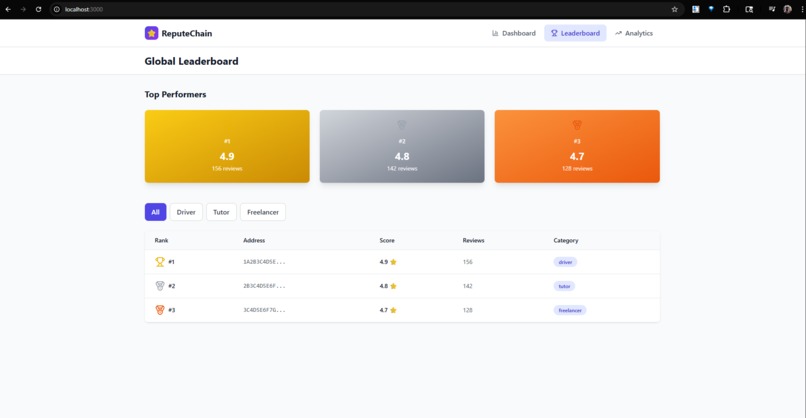Click the bronze medal icon in row #3
This screenshot has height=418, width=806.
[x=160, y=310]
